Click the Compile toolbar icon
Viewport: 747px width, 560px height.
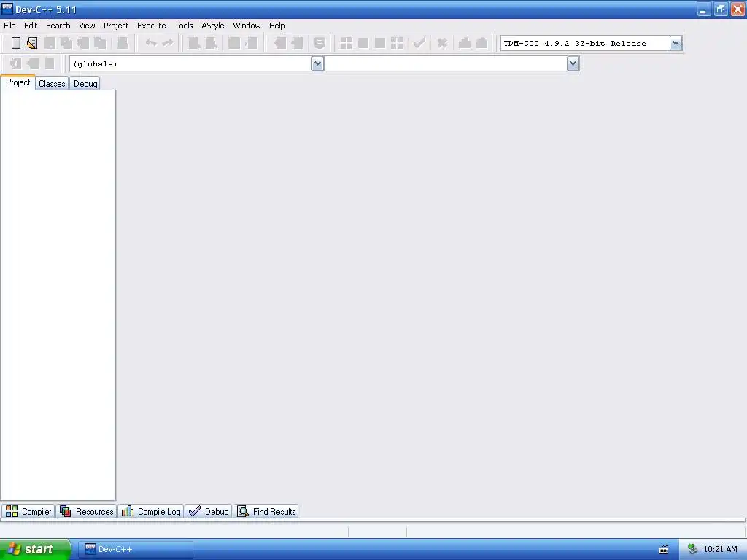tap(347, 43)
